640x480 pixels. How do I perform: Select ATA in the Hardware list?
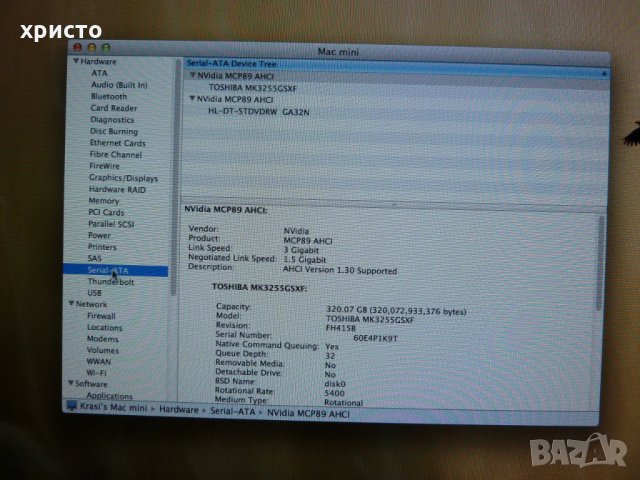tap(99, 73)
